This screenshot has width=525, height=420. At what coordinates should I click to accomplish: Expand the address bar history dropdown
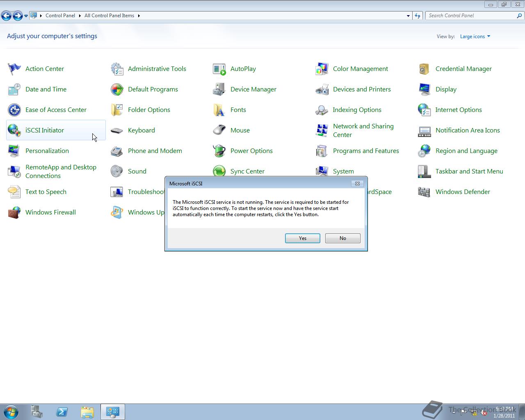[x=408, y=16]
